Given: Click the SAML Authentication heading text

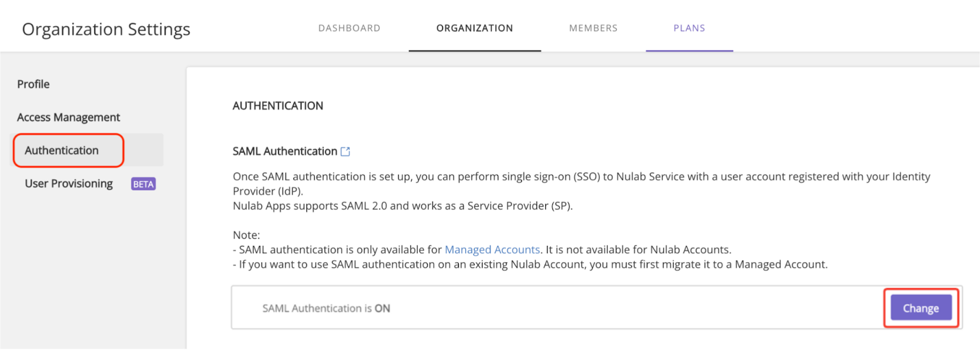Looking at the screenshot, I should tap(285, 151).
